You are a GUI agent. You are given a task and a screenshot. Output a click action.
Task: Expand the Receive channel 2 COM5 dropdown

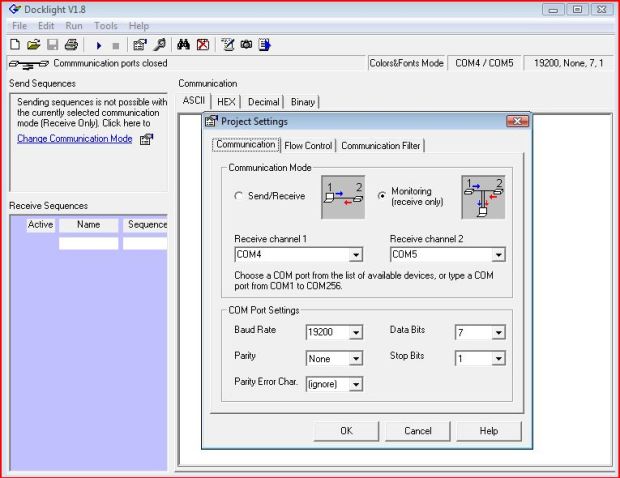[x=498, y=255]
